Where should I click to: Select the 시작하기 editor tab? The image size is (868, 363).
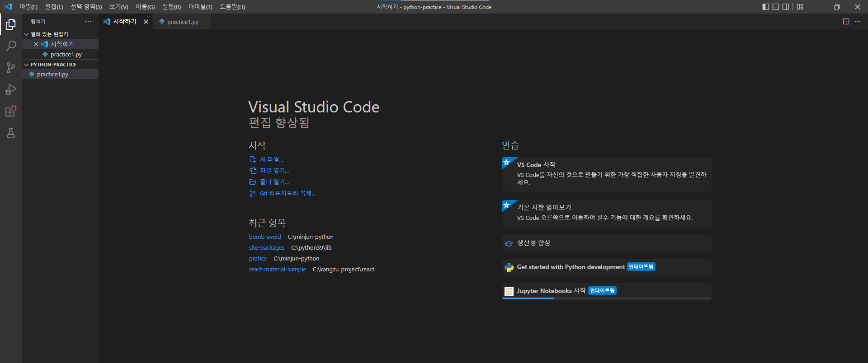(x=126, y=22)
